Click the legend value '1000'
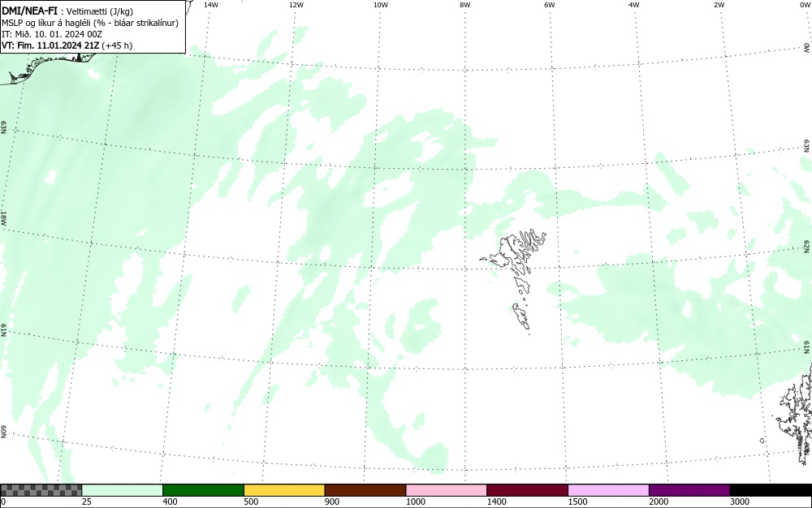 (415, 502)
